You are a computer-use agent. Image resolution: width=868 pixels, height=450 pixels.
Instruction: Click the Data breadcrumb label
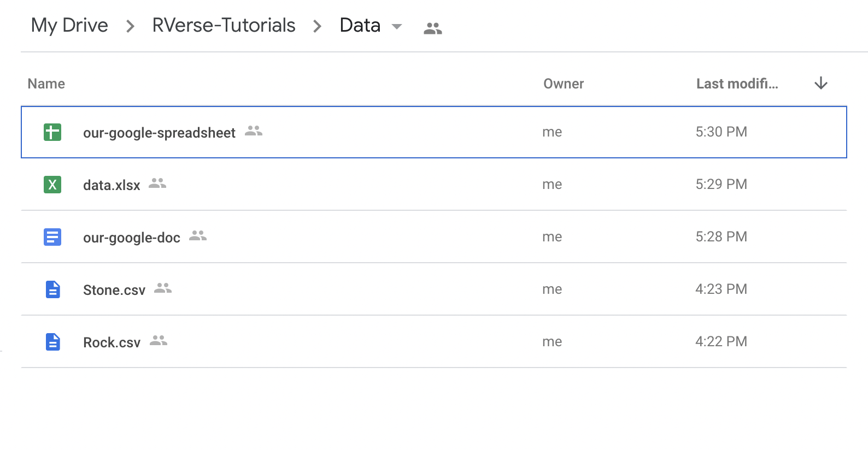pyautogui.click(x=360, y=25)
